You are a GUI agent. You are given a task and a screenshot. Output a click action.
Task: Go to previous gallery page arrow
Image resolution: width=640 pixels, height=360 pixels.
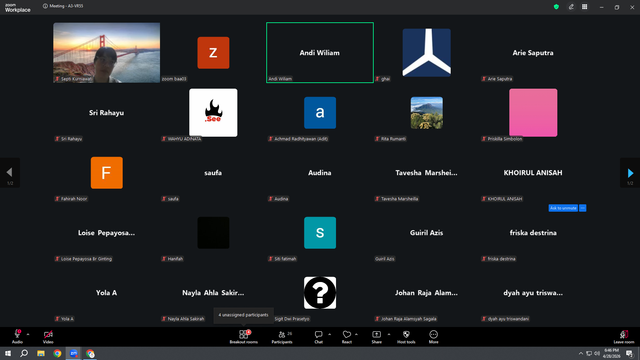[10, 173]
